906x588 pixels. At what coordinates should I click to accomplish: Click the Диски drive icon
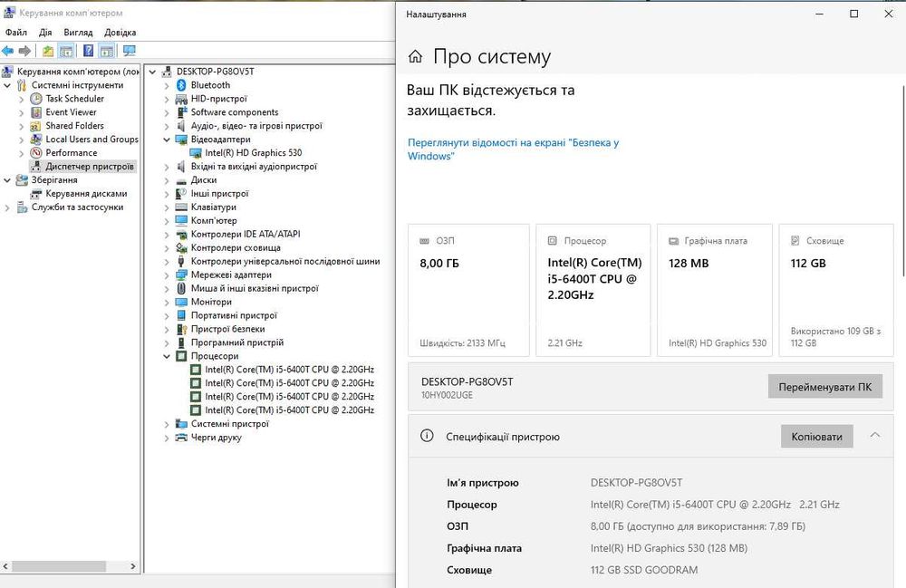tap(181, 181)
